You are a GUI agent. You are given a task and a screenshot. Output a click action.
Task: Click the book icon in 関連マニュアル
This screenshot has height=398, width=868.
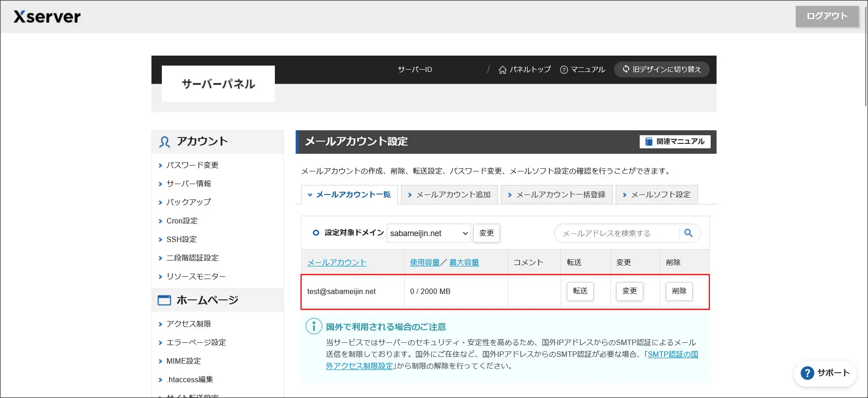click(x=649, y=142)
